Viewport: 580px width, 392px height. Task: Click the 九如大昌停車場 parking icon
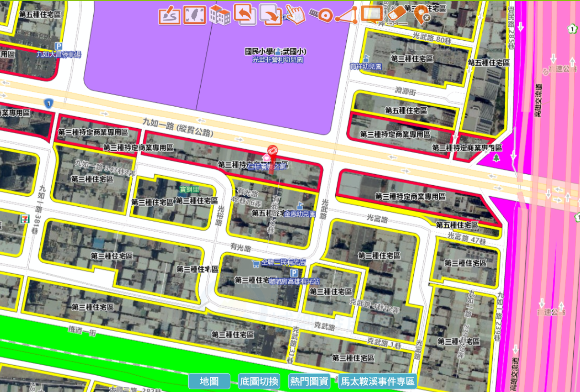(x=59, y=46)
